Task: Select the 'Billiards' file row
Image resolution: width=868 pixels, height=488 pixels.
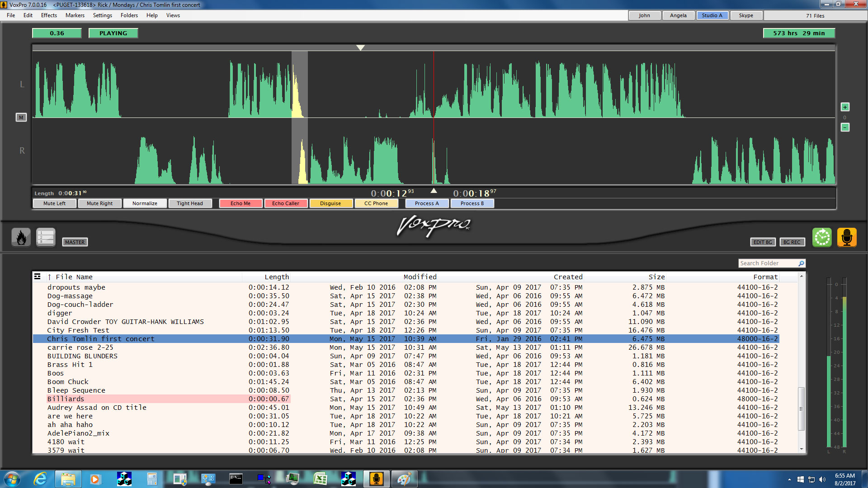Action: 406,399
